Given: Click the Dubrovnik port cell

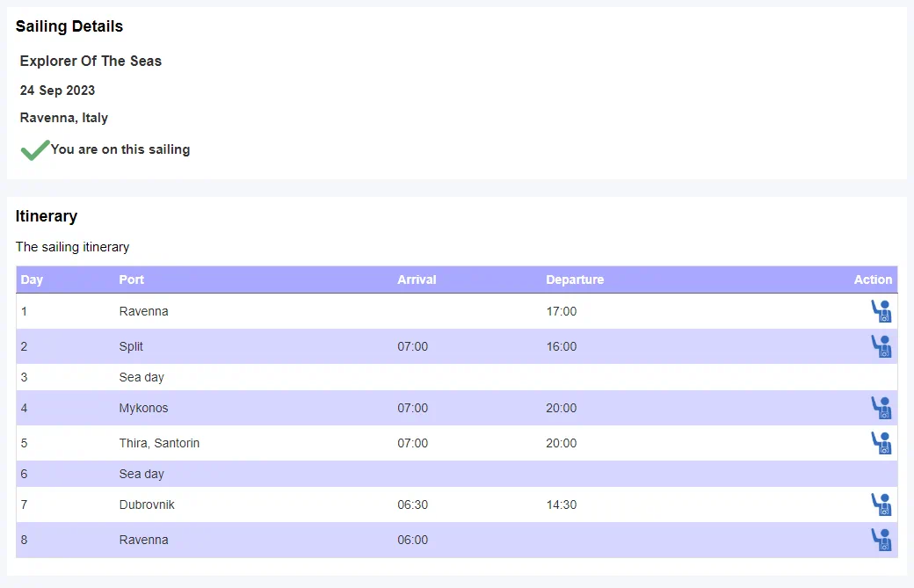Looking at the screenshot, I should pos(147,505).
